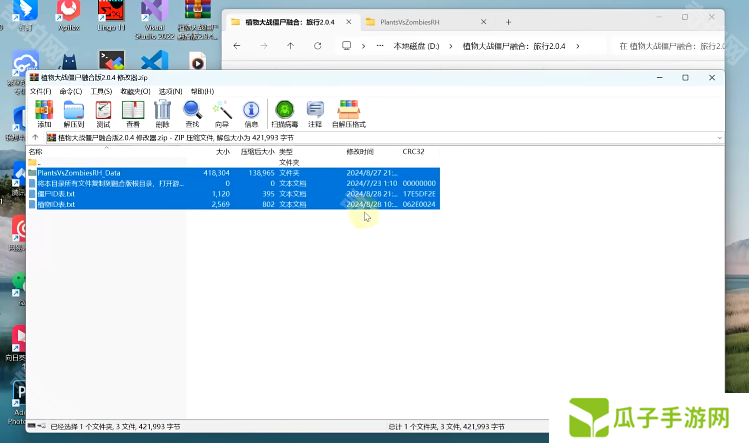749x443 pixels.
Task: Click Explorer's Forward navigation arrow
Action: [x=264, y=46]
